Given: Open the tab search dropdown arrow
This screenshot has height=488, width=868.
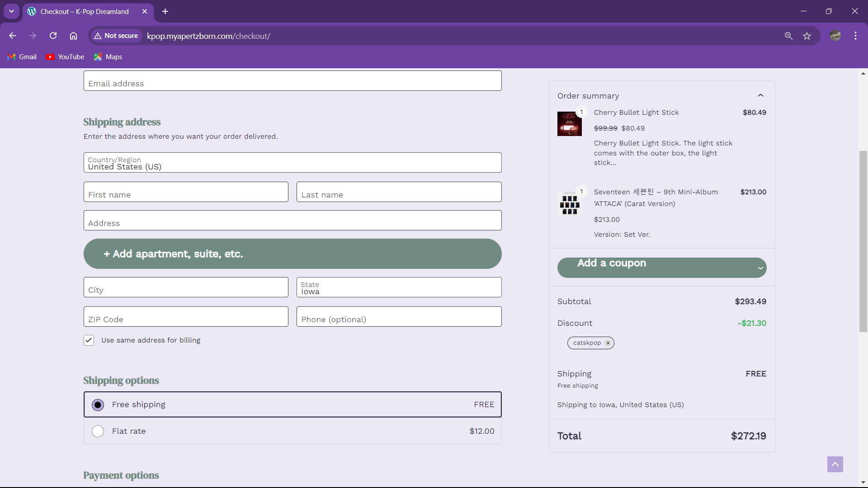Looking at the screenshot, I should (x=11, y=11).
